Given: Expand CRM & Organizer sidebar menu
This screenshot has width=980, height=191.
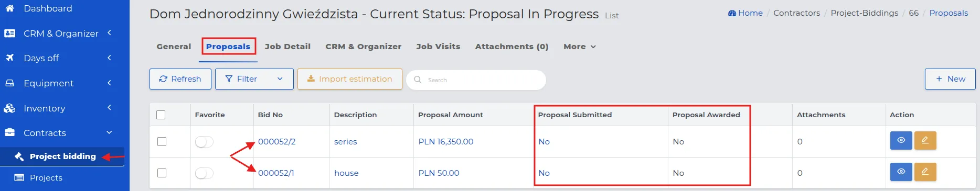Looking at the screenshot, I should [61, 33].
